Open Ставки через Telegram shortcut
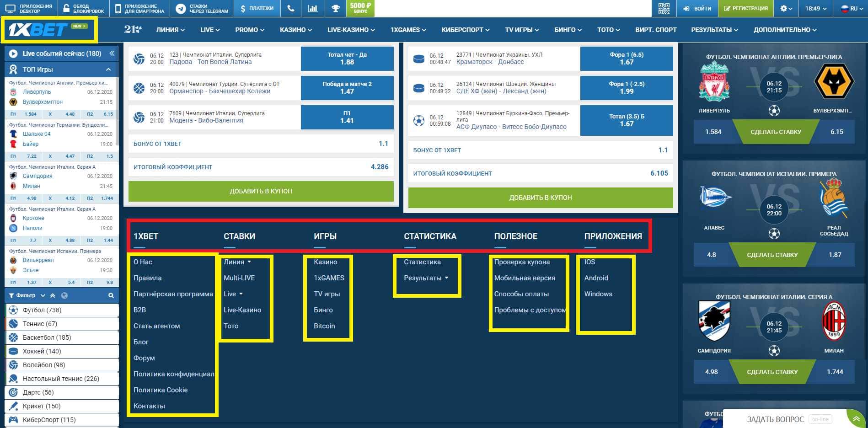 click(x=202, y=8)
